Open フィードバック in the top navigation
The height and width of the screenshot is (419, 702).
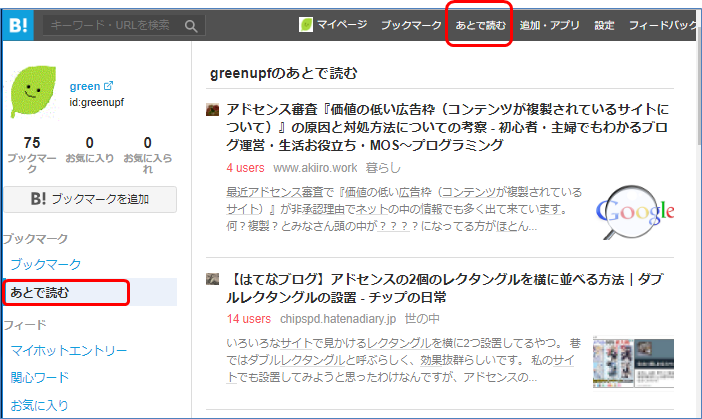(x=663, y=25)
